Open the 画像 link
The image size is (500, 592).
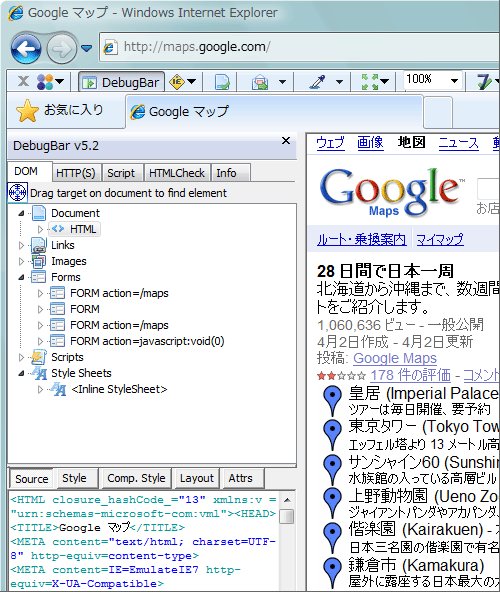(370, 143)
